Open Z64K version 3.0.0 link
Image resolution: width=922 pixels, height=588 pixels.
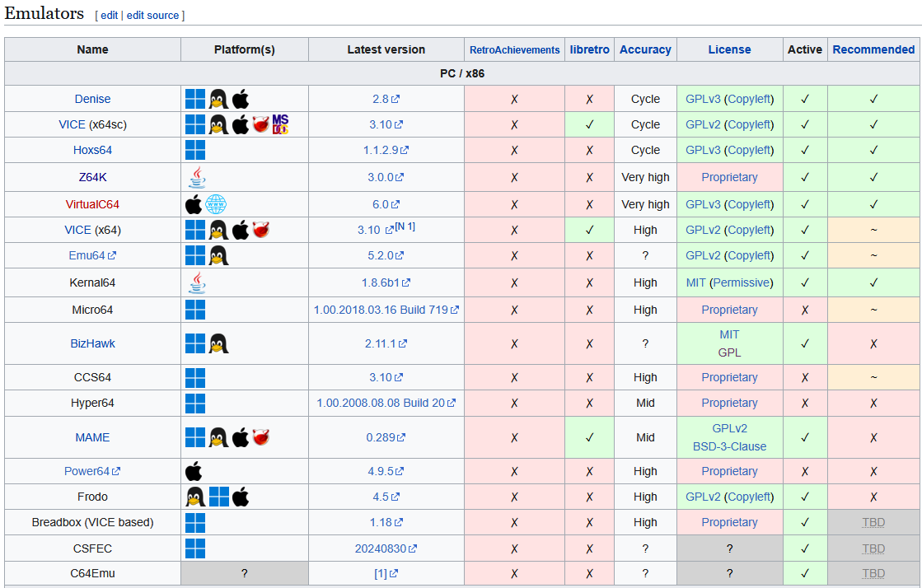(x=386, y=177)
